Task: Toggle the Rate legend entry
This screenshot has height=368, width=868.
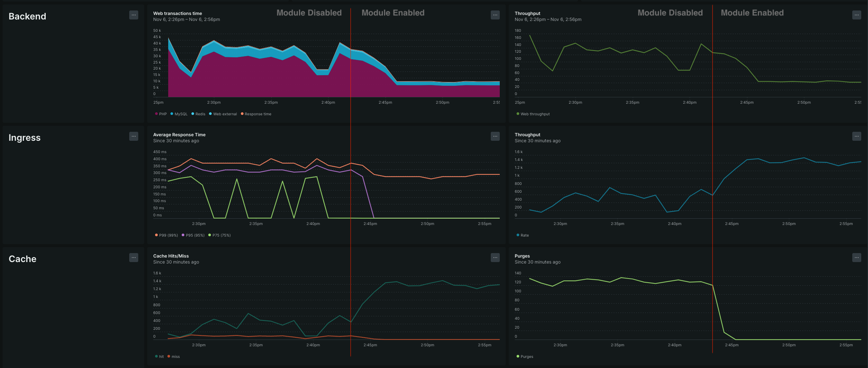Action: pyautogui.click(x=523, y=235)
